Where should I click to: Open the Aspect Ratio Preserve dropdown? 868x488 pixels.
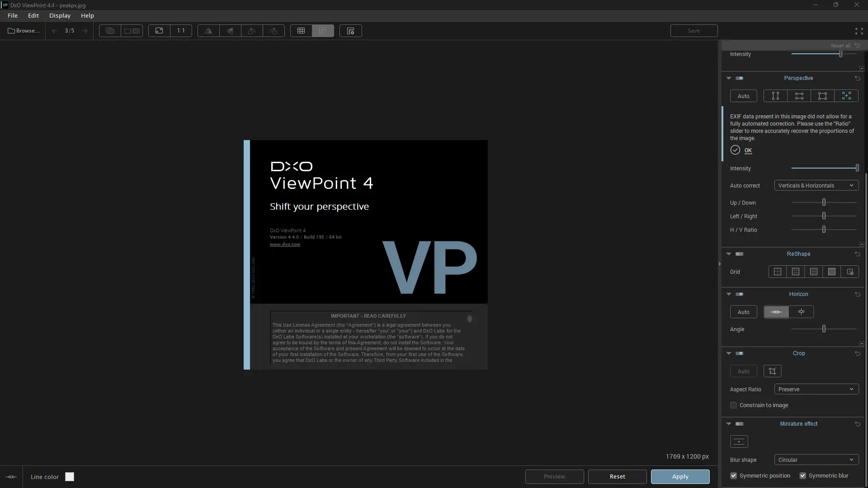816,389
